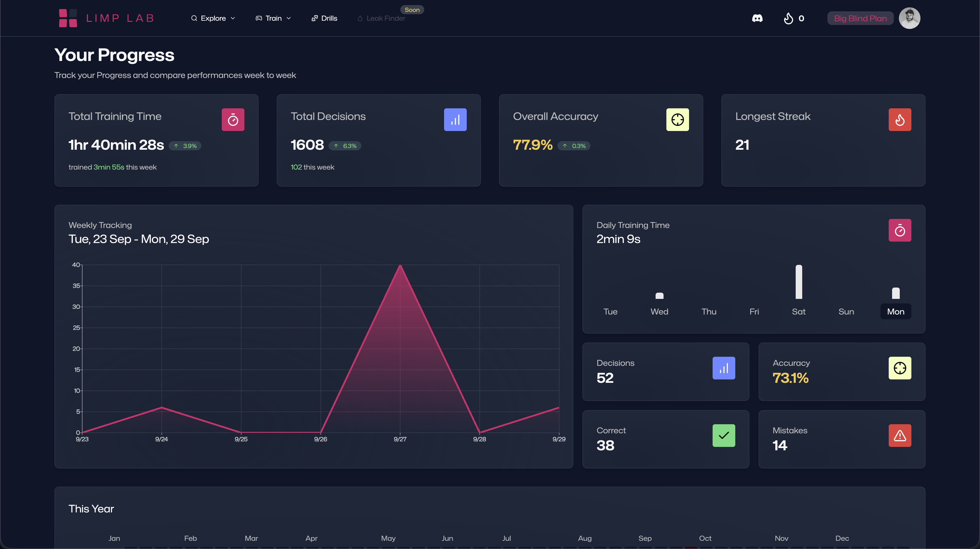Screen dimensions: 980x549
Task: Click the Leak Finder nav item
Action: [x=382, y=18]
